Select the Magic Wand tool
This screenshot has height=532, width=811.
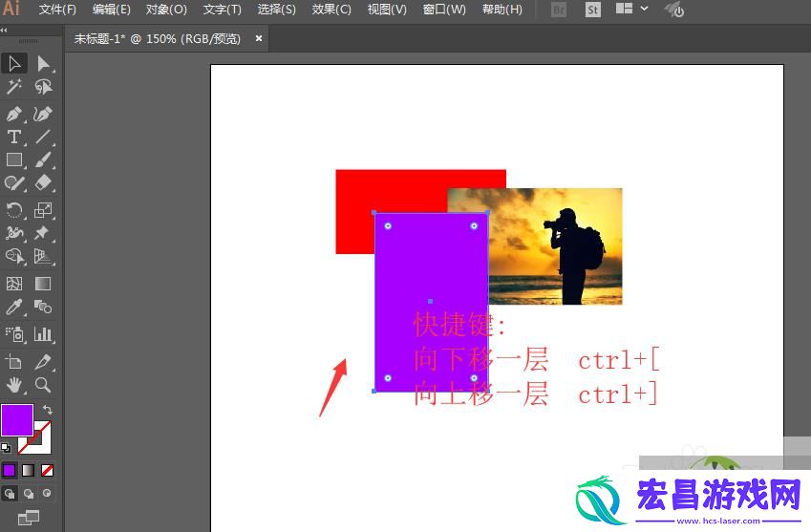tap(14, 86)
